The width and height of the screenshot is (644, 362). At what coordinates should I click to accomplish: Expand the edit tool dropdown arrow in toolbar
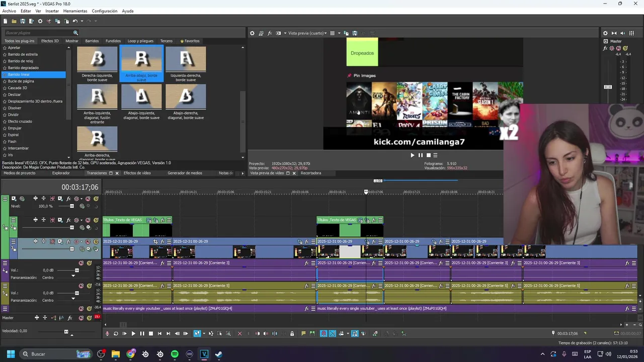point(204,333)
